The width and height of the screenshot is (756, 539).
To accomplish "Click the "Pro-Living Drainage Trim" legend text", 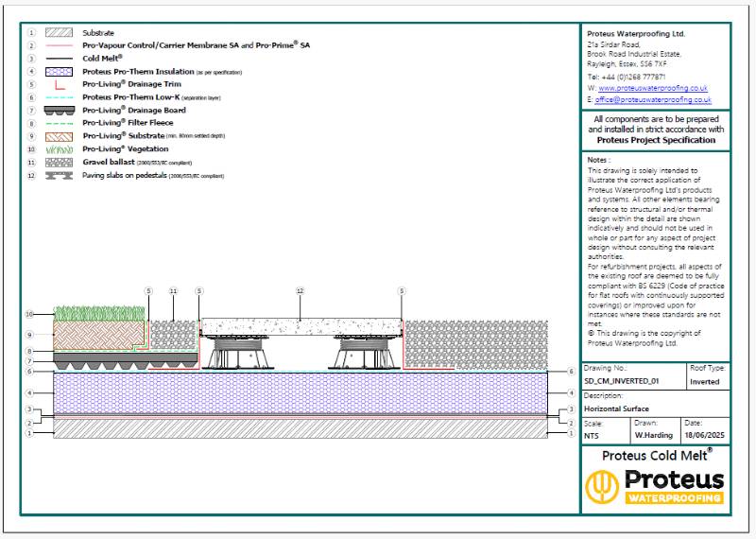I will (x=131, y=84).
